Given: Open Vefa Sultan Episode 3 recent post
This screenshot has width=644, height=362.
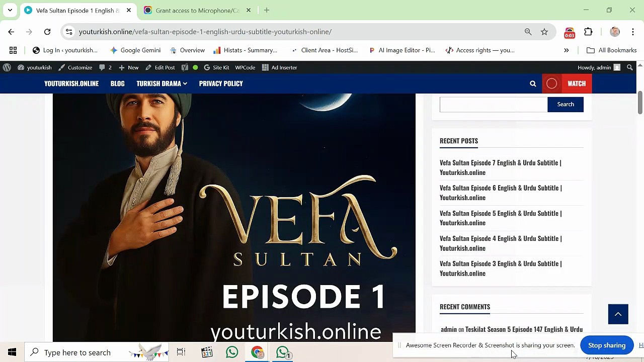Looking at the screenshot, I should [x=501, y=268].
